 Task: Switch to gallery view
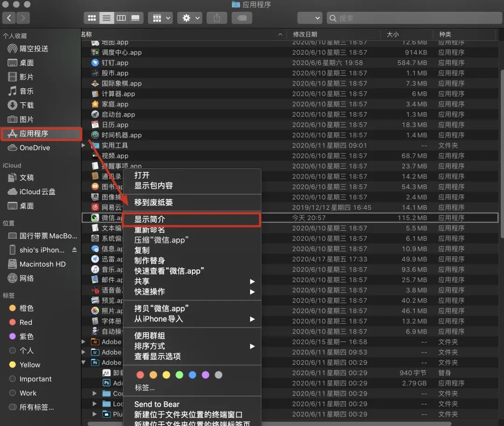(x=135, y=18)
